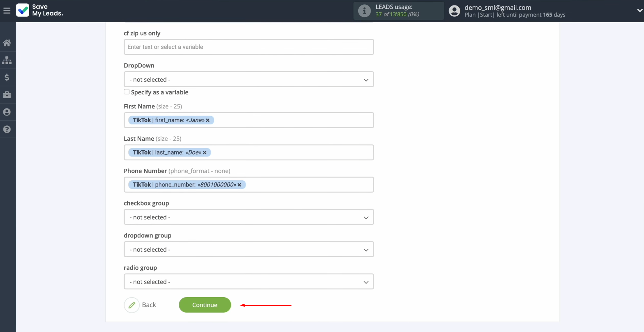Open the hamburger menu

[7, 11]
